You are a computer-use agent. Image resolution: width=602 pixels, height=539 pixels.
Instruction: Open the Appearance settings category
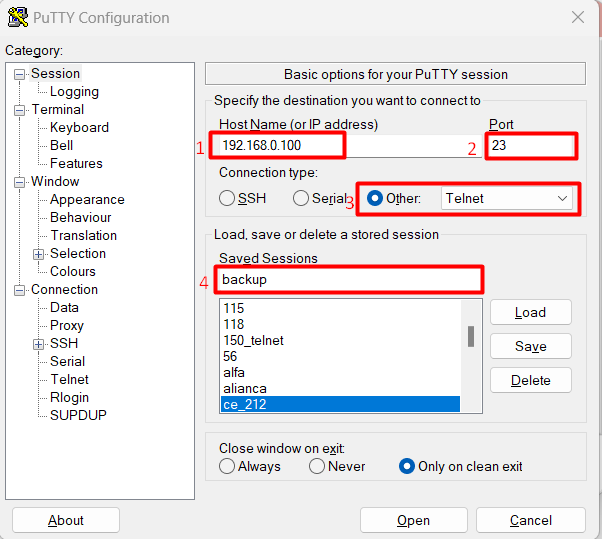[87, 199]
